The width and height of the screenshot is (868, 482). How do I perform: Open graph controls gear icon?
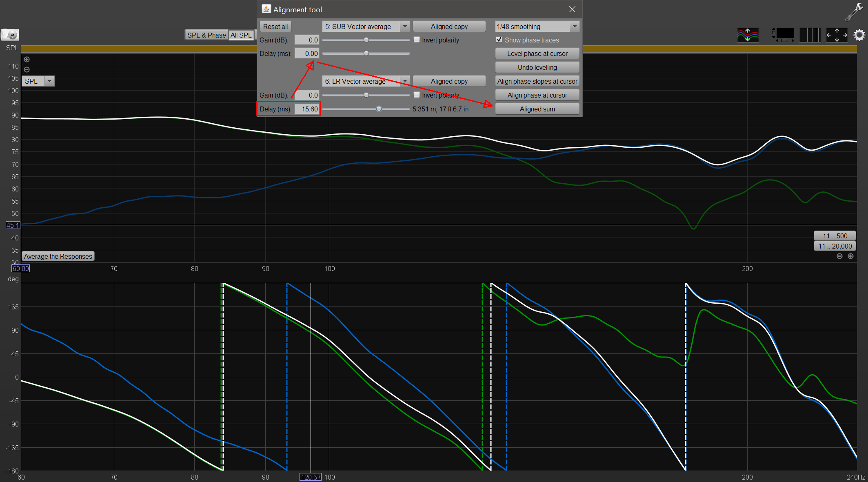coord(859,35)
